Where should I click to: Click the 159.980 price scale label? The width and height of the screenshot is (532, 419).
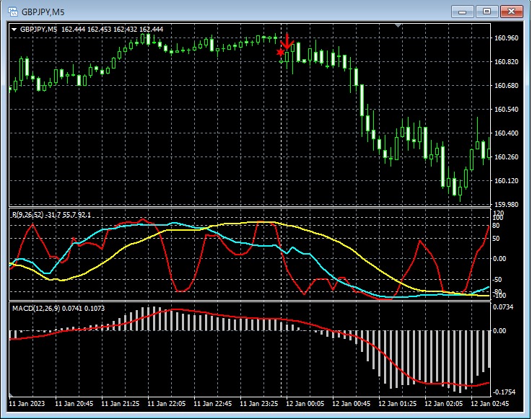coord(507,204)
